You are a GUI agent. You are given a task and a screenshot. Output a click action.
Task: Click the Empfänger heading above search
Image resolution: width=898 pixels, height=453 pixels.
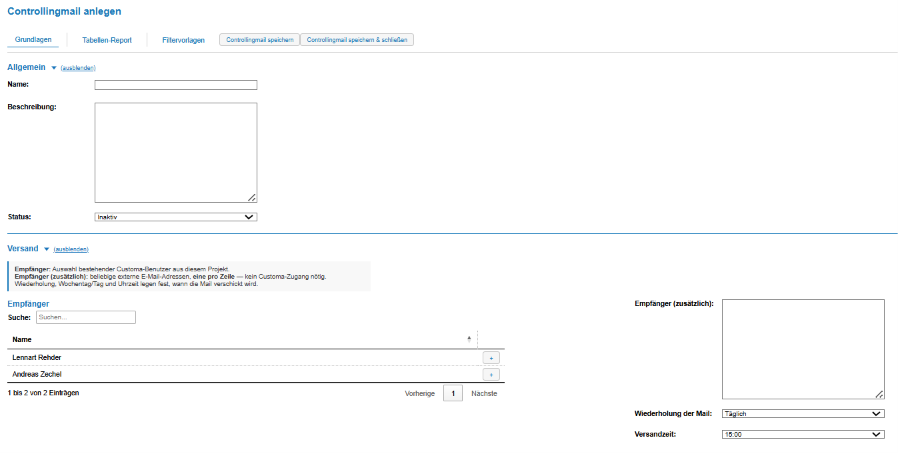click(28, 304)
